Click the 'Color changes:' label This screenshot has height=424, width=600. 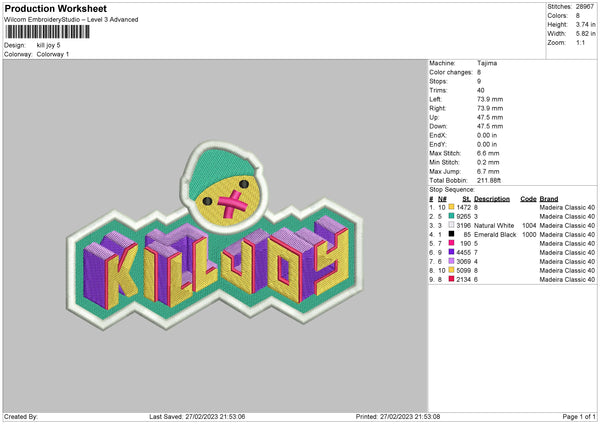[451, 72]
